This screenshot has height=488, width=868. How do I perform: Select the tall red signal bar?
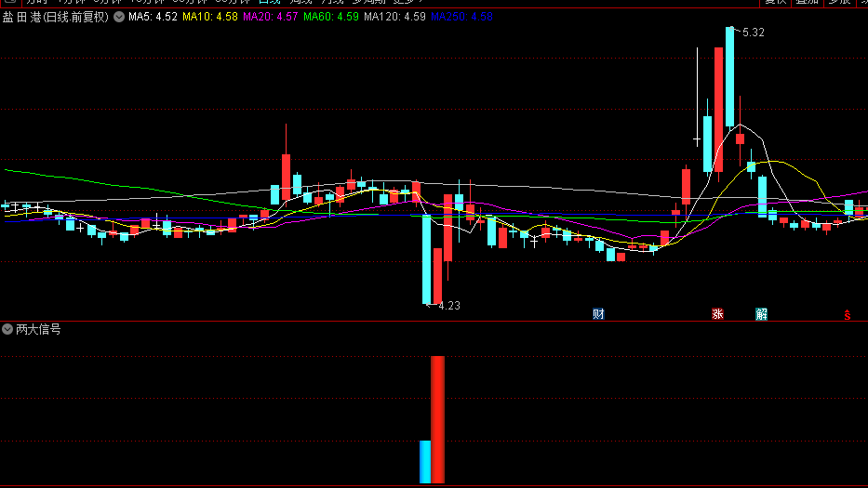tap(437, 419)
